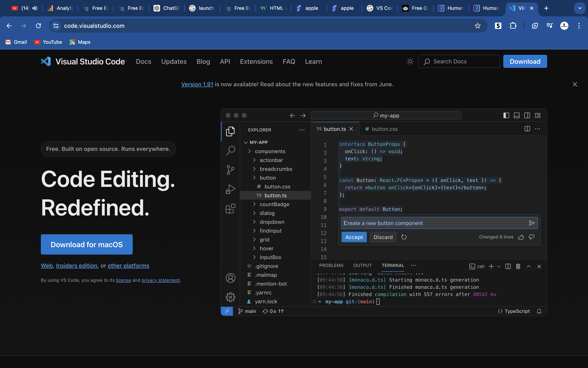This screenshot has width=588, height=368.
Task: Click the send arrow in inline chat
Action: (x=532, y=223)
